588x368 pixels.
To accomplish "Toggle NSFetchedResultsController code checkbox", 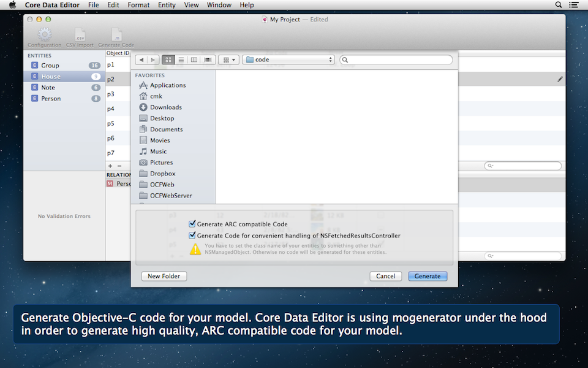I will tap(192, 236).
